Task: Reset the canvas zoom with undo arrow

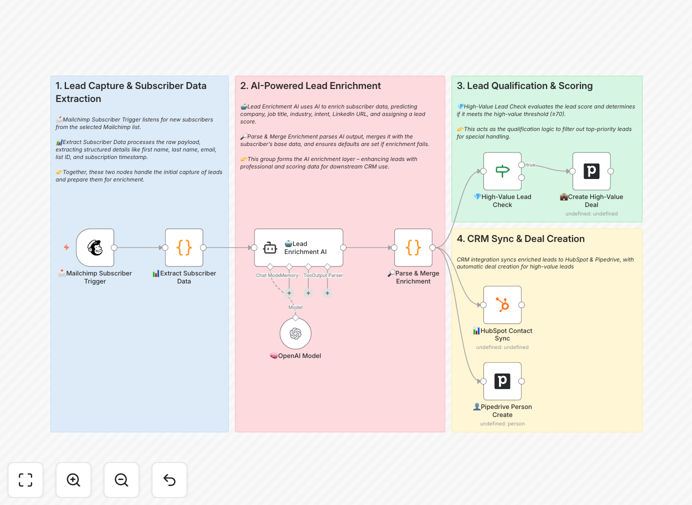Action: pyautogui.click(x=169, y=480)
